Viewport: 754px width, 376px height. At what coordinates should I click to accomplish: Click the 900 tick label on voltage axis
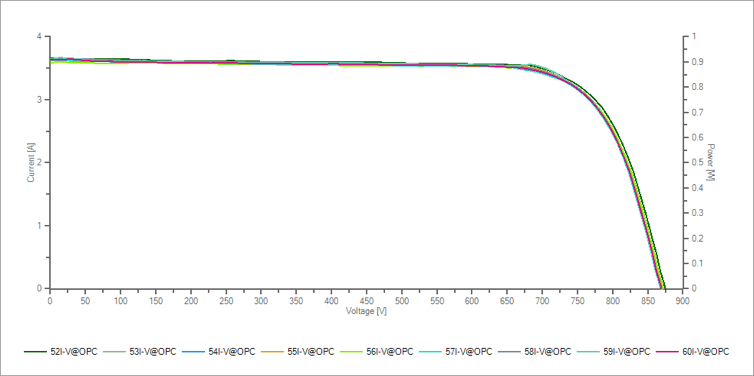tap(682, 301)
